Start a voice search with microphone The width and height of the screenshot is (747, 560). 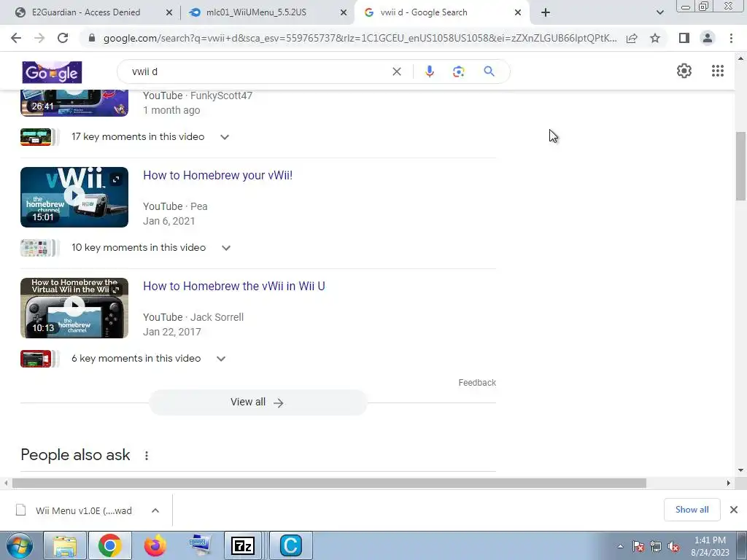429,71
